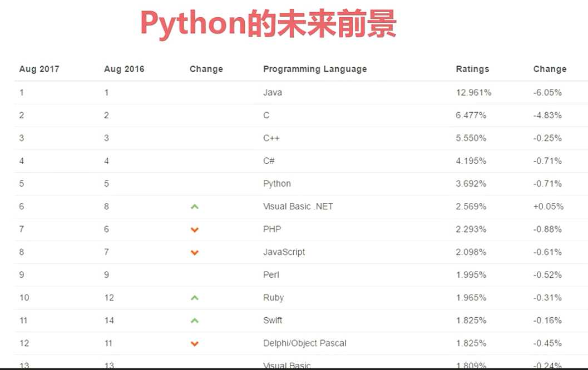Click Python's rating '3.692%'
The width and height of the screenshot is (588, 370).
click(x=471, y=183)
